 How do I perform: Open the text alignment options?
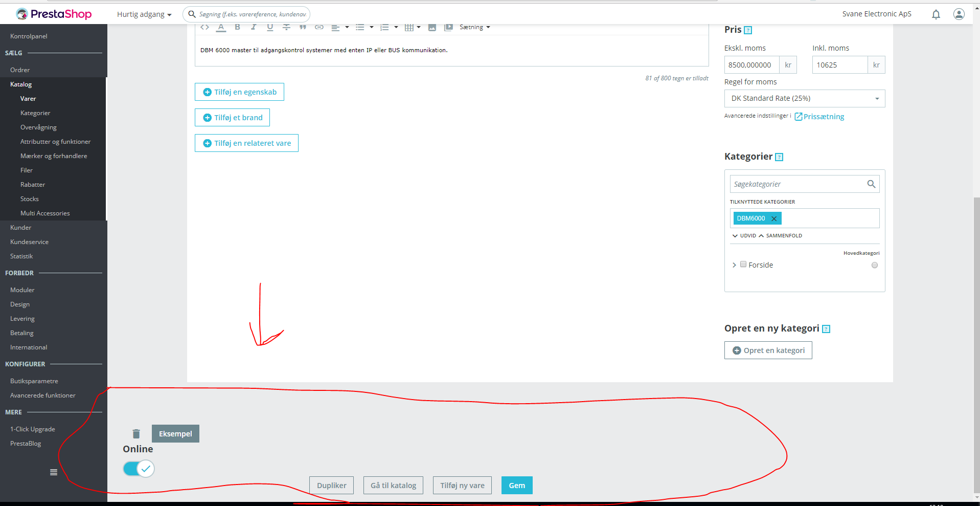[340, 27]
